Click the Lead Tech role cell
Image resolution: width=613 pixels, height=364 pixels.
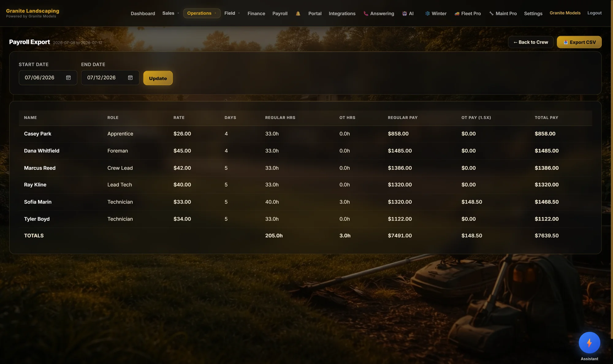pyautogui.click(x=120, y=185)
